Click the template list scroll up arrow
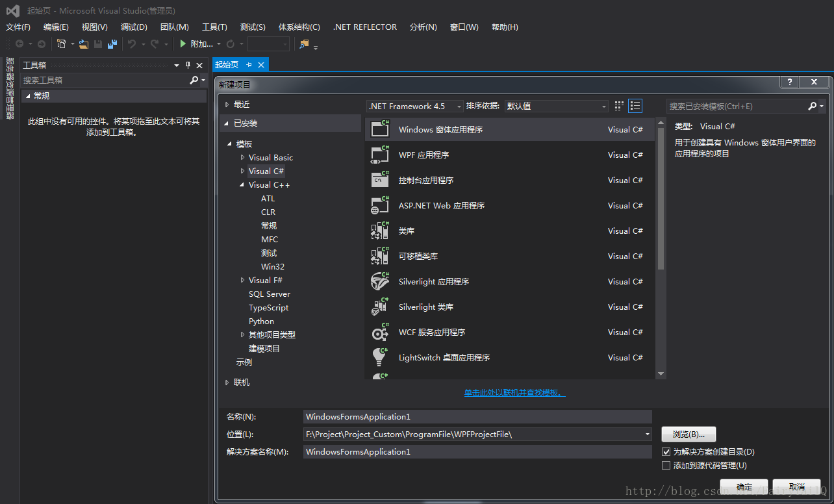834x504 pixels. pos(661,122)
